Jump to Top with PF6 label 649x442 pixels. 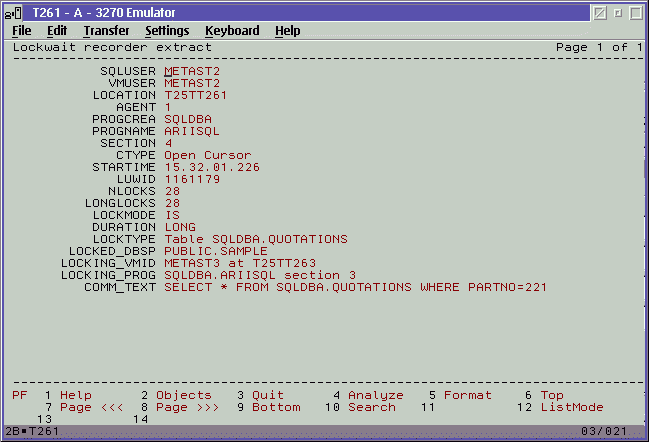[552, 396]
